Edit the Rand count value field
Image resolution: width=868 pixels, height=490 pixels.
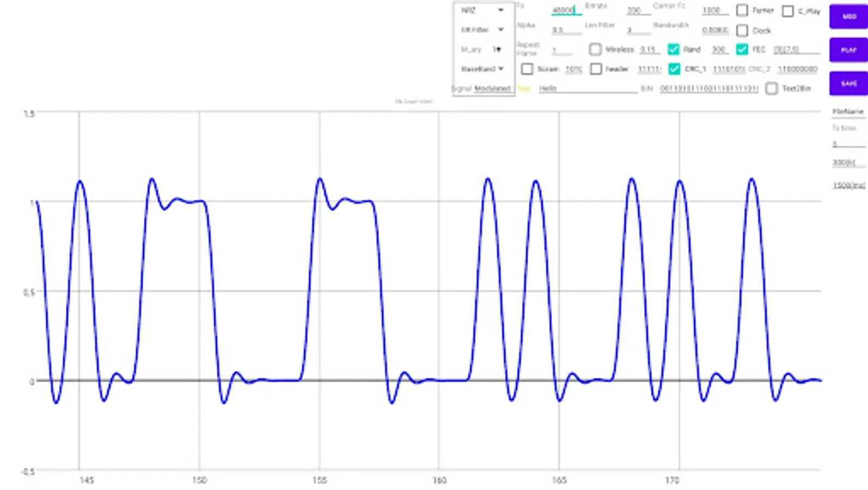click(719, 50)
